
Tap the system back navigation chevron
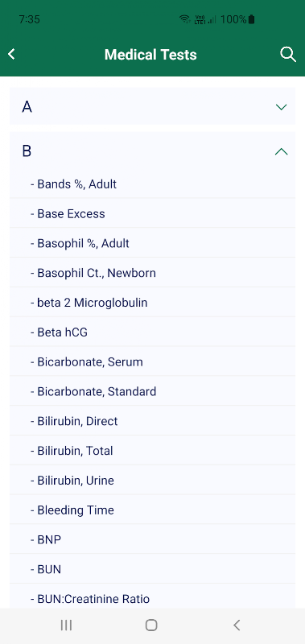pos(237,625)
